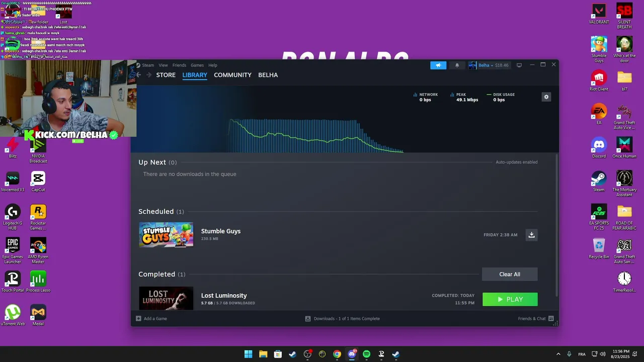Click Lost Luminosity title text
Image resolution: width=644 pixels, height=362 pixels.
coord(224,296)
